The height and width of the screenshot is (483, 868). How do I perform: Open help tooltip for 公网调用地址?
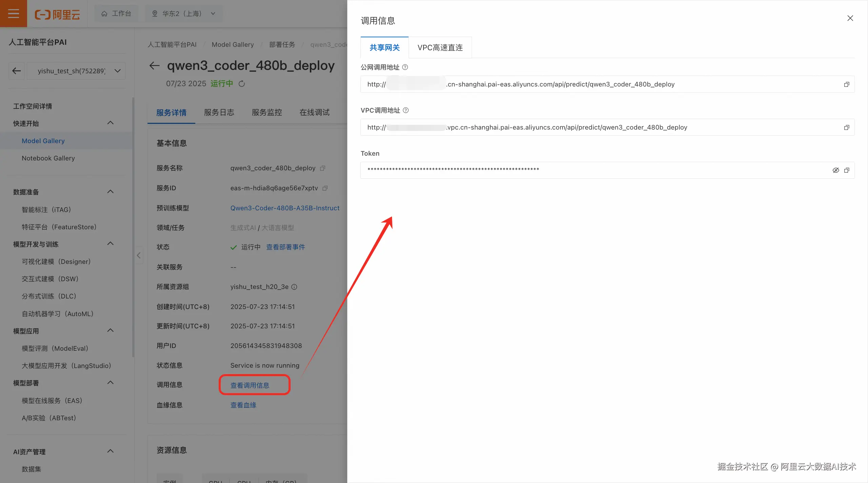[405, 67]
